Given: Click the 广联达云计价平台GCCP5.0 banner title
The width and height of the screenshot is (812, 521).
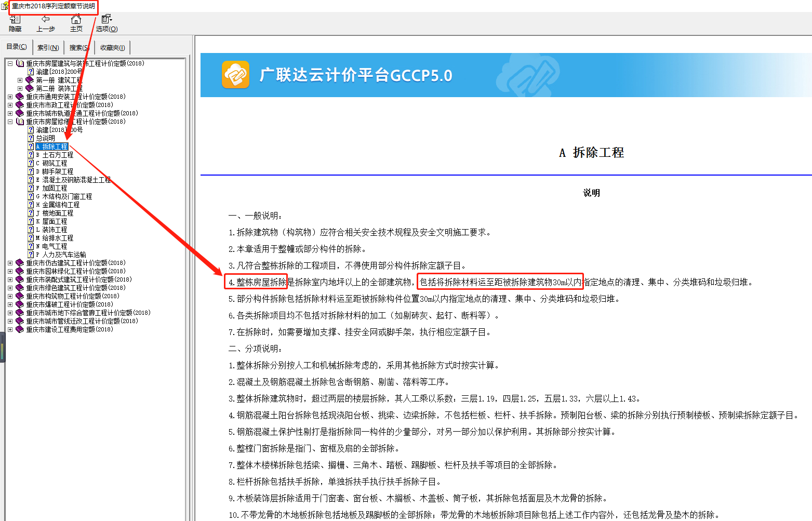Looking at the screenshot, I should [356, 75].
